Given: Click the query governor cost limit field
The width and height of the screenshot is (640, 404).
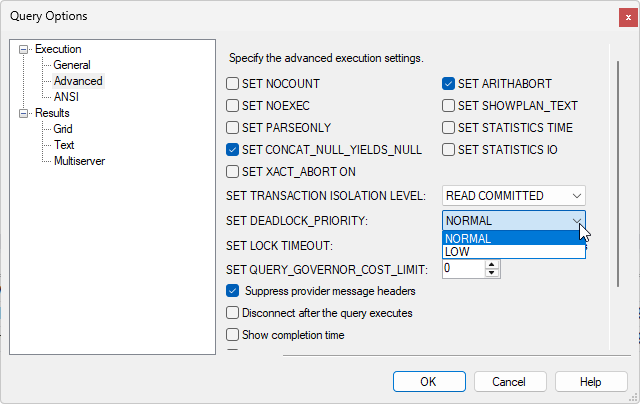Looking at the screenshot, I should (x=461, y=269).
